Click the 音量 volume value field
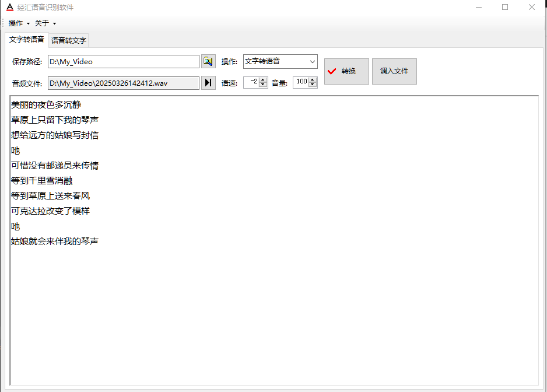547x392 pixels. [x=300, y=82]
